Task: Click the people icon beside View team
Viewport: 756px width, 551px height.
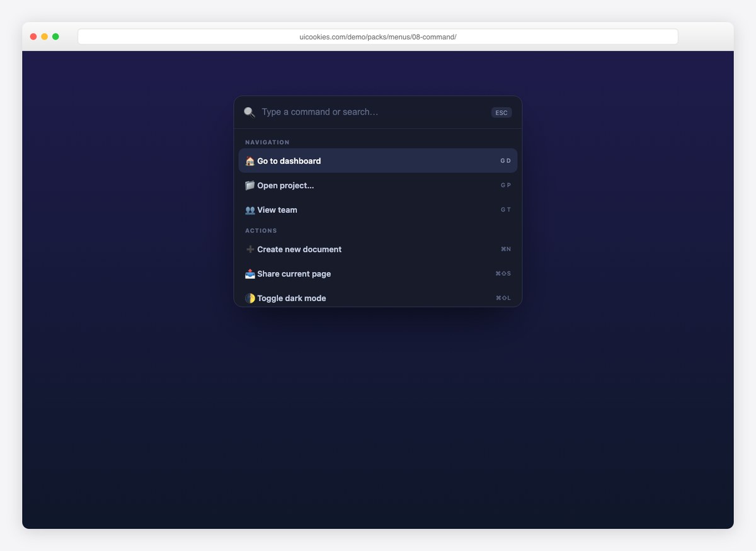Action: (249, 210)
